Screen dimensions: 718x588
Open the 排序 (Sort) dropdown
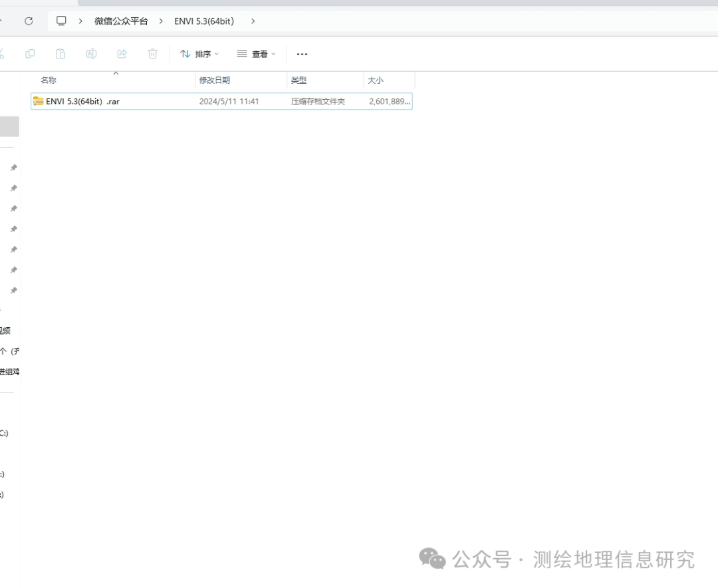tap(198, 54)
